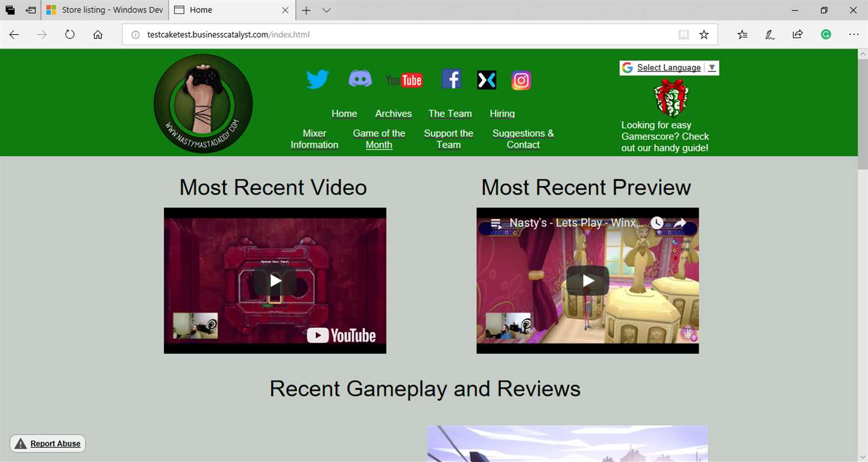Open the gameplay review thumbnail image
This screenshot has height=462, width=868.
click(568, 444)
